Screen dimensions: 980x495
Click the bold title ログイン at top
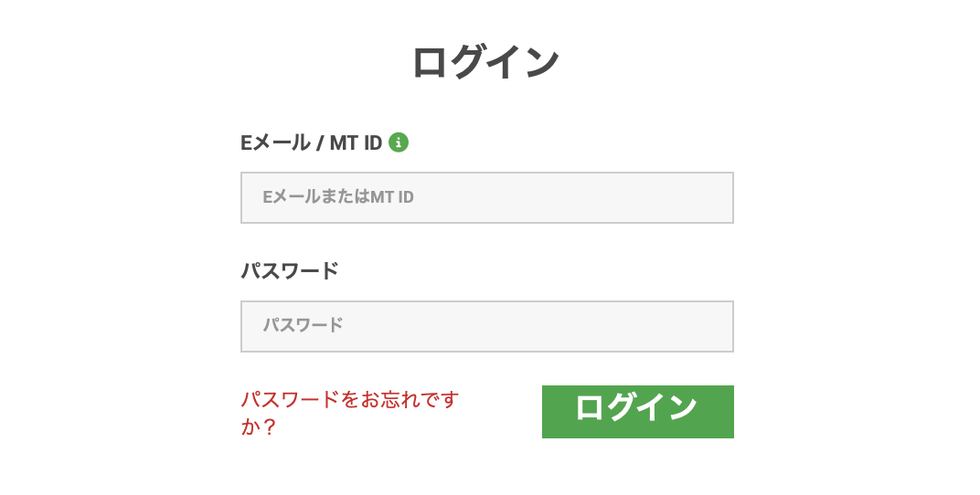[485, 63]
